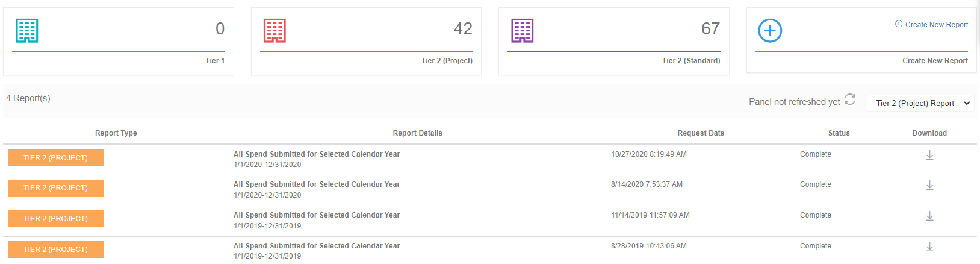Click the Tier 2 (Project) tag in last row
Screen dimensions: 980x264
55,250
